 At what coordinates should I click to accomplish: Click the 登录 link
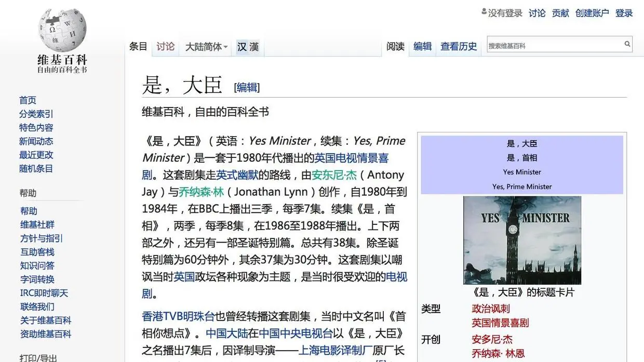pos(624,13)
